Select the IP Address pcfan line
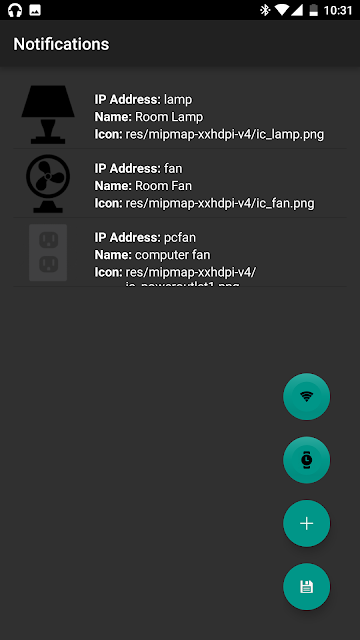This screenshot has height=640, width=360. point(145,238)
